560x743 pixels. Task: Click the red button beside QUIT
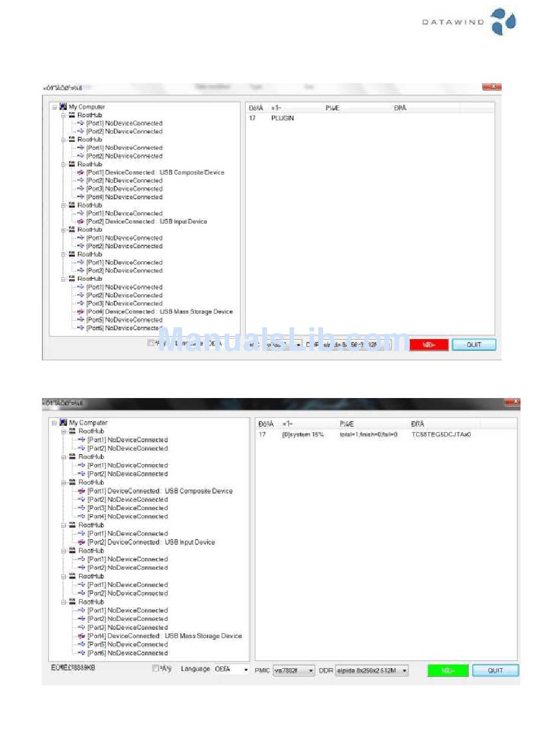[429, 345]
